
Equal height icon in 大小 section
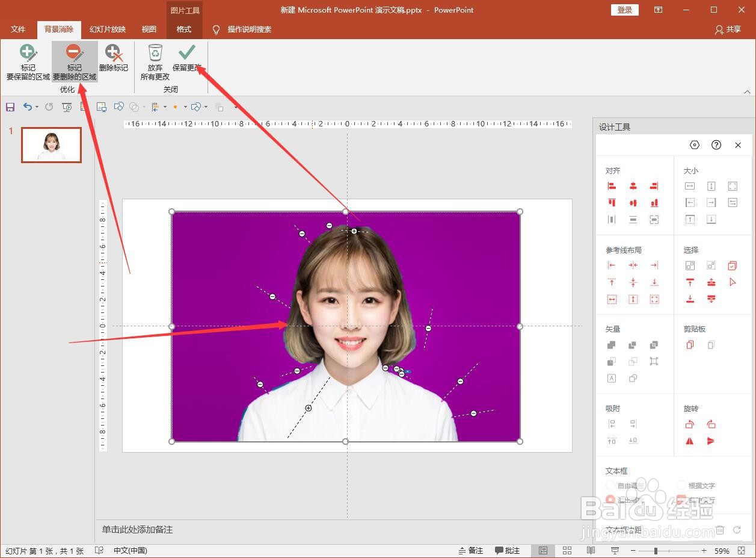(711, 187)
